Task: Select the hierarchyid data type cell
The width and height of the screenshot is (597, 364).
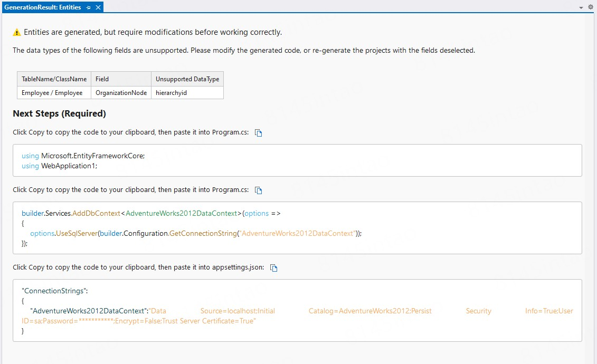Action: (171, 93)
